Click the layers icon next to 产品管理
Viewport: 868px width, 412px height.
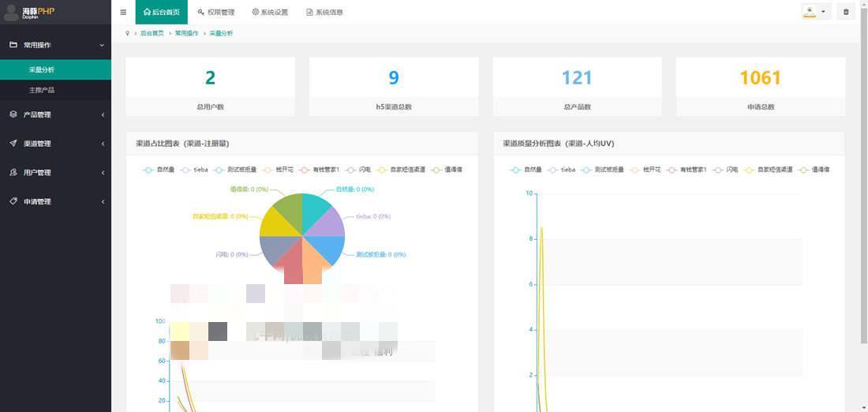[x=13, y=114]
